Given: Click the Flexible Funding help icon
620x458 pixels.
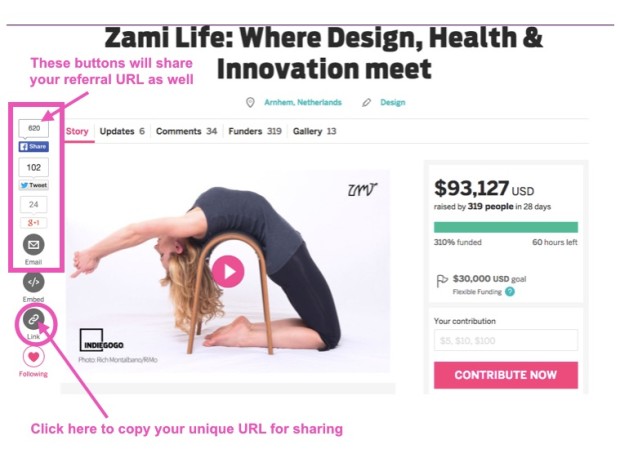Looking at the screenshot, I should pos(510,292).
